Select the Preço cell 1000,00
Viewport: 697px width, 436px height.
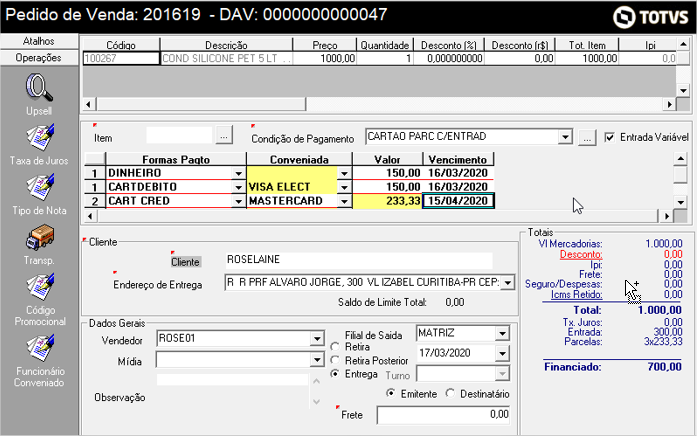coord(324,58)
